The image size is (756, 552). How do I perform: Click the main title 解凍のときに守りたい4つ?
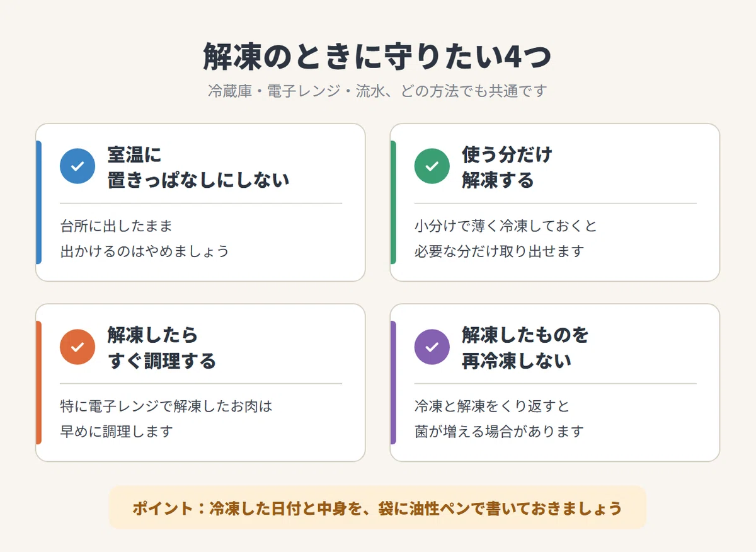pos(377,57)
